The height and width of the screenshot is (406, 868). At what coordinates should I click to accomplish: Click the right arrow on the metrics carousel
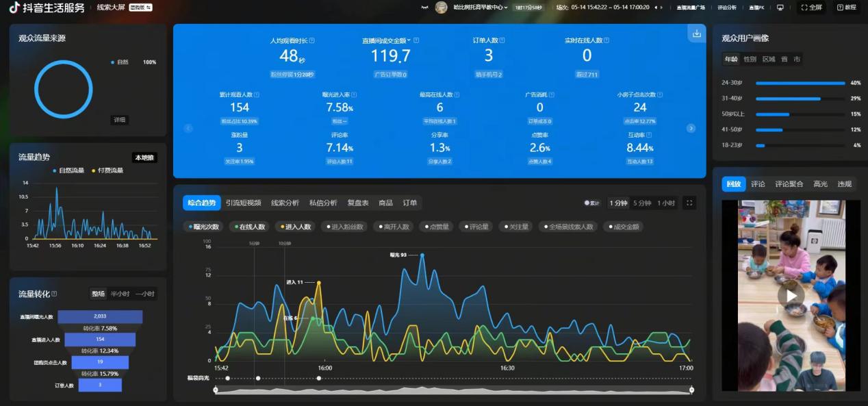pos(691,128)
